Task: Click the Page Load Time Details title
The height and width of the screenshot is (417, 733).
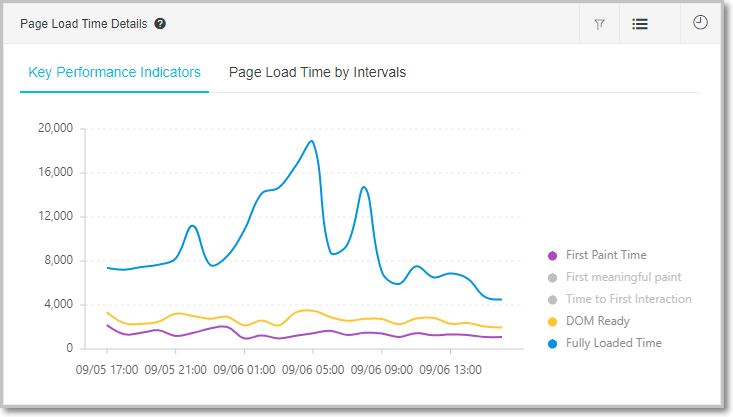Action: point(84,24)
